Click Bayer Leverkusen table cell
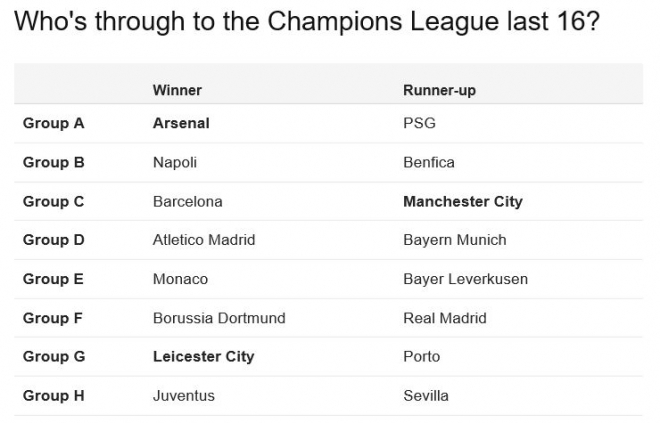Image resolution: width=660 pixels, height=423 pixels. click(466, 279)
